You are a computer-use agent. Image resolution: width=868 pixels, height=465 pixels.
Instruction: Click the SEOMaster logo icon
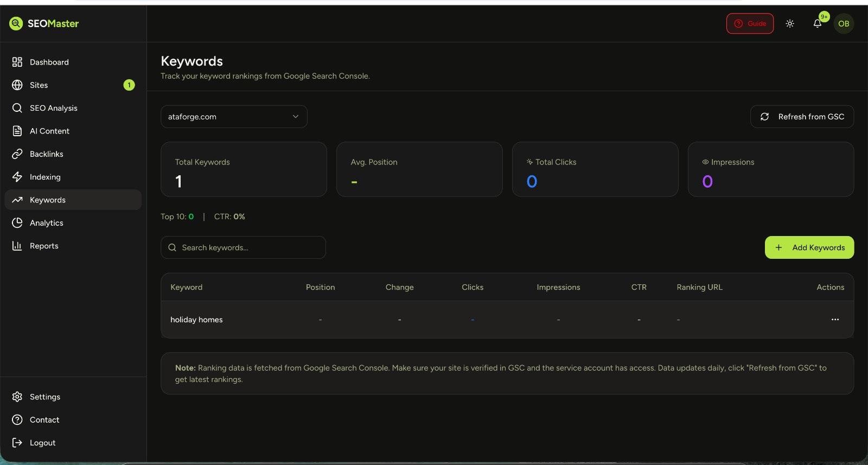[x=16, y=23]
